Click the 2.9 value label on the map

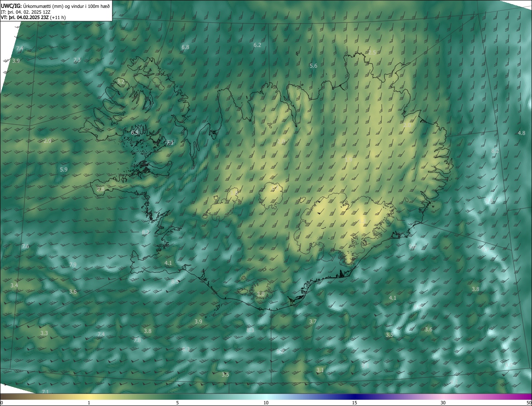click(x=47, y=141)
